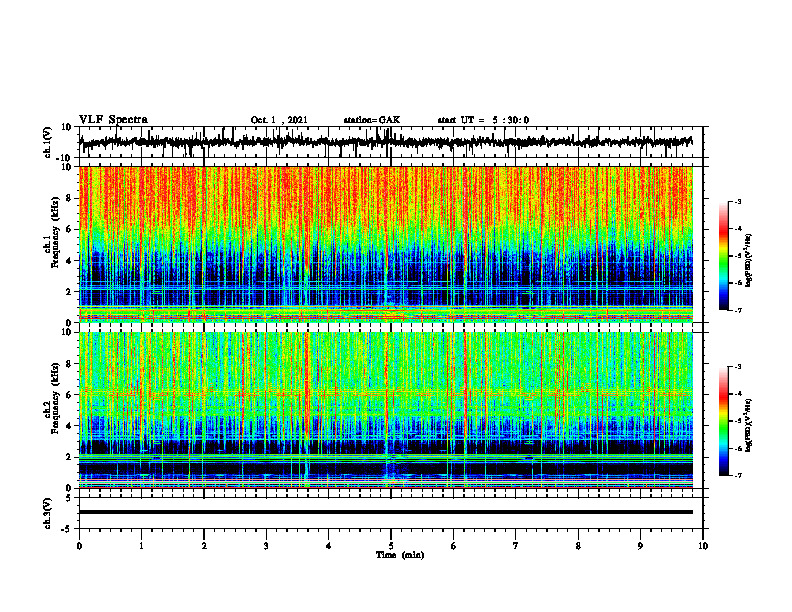Click the '6' kHz tick on ch.1 spectrogram
Viewport: 792px width, 612px height.
pyautogui.click(x=70, y=229)
